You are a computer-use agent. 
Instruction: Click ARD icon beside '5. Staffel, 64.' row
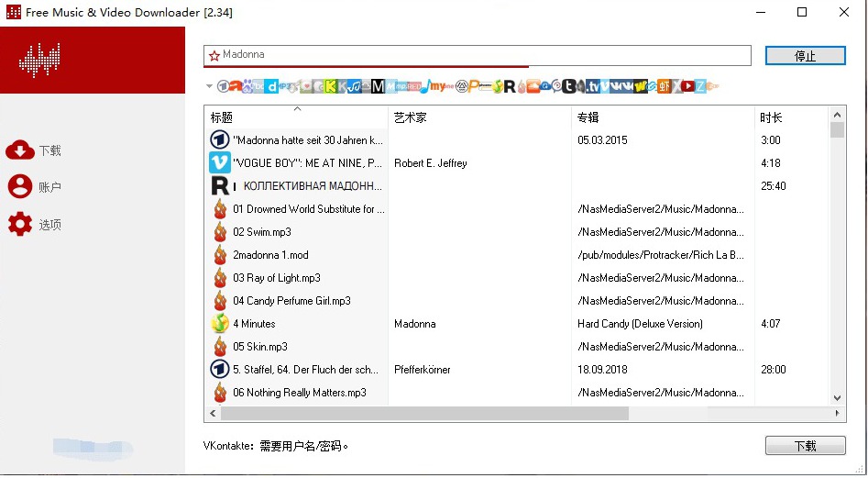tap(220, 370)
